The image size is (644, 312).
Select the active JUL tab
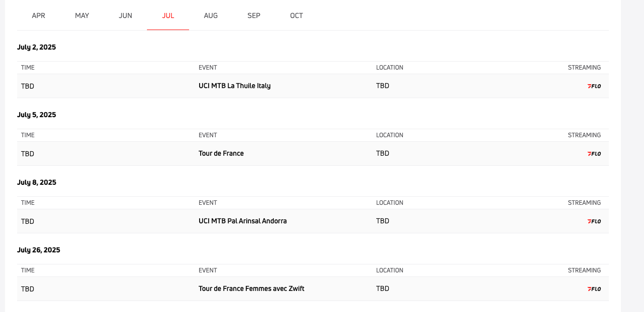coord(168,16)
